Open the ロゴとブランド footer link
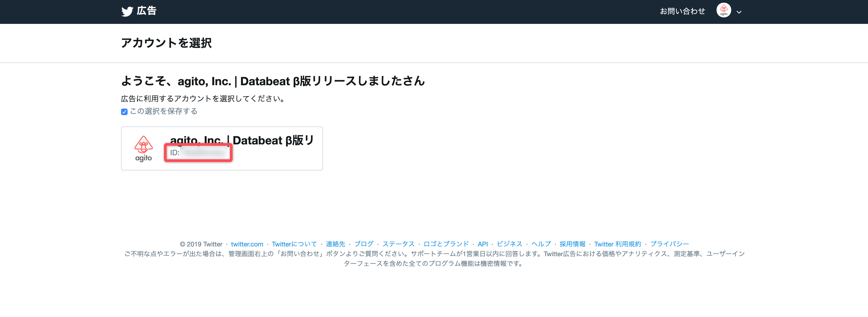 click(446, 244)
